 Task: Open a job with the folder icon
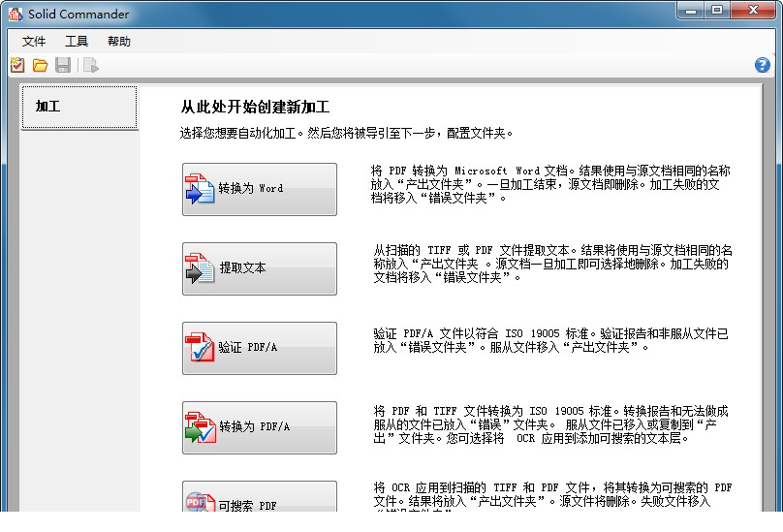(40, 65)
